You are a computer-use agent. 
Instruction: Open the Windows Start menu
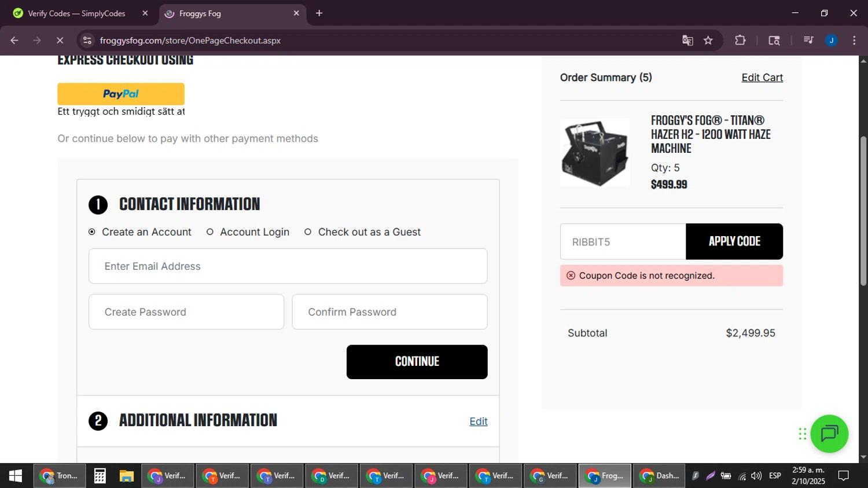(16, 476)
